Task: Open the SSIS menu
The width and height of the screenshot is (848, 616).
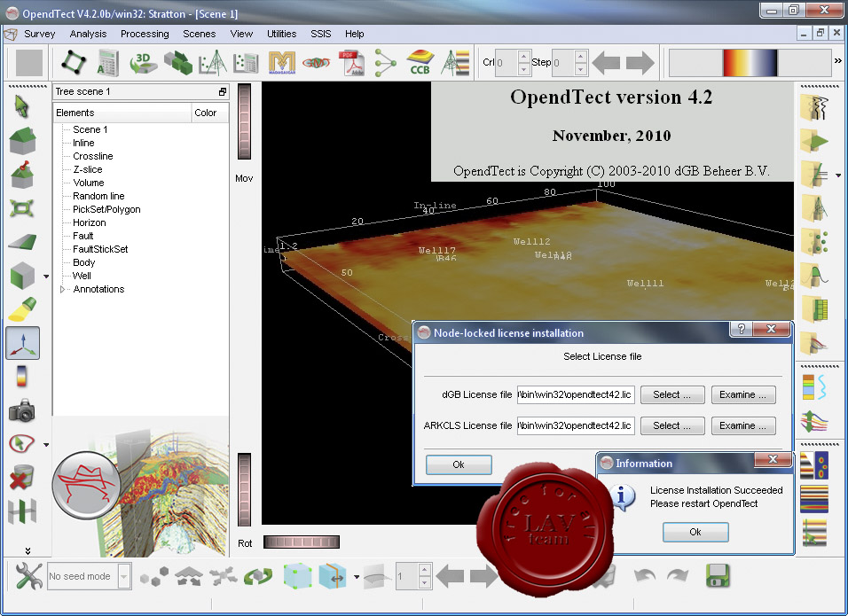Action: pyautogui.click(x=321, y=34)
